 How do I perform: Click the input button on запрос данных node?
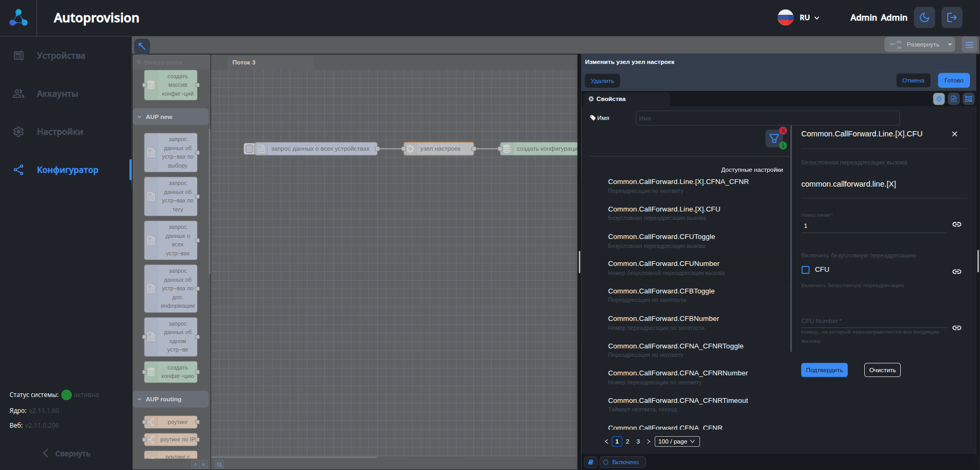(x=249, y=149)
